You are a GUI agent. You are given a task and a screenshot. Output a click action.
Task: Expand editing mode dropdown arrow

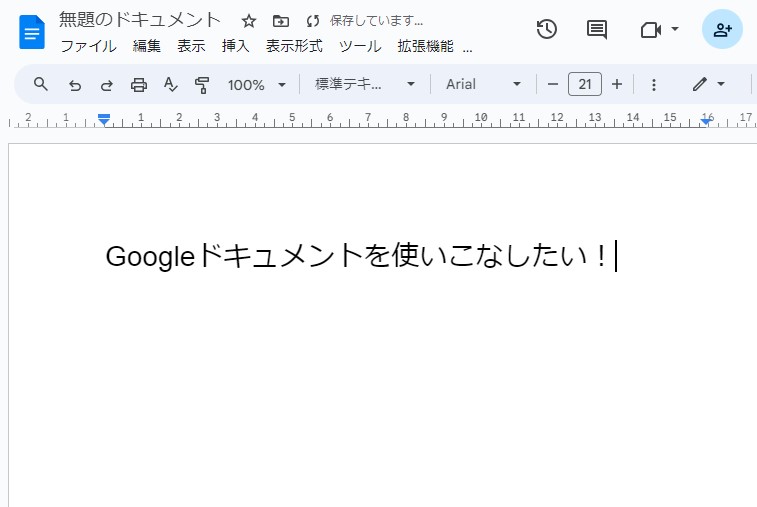point(721,84)
